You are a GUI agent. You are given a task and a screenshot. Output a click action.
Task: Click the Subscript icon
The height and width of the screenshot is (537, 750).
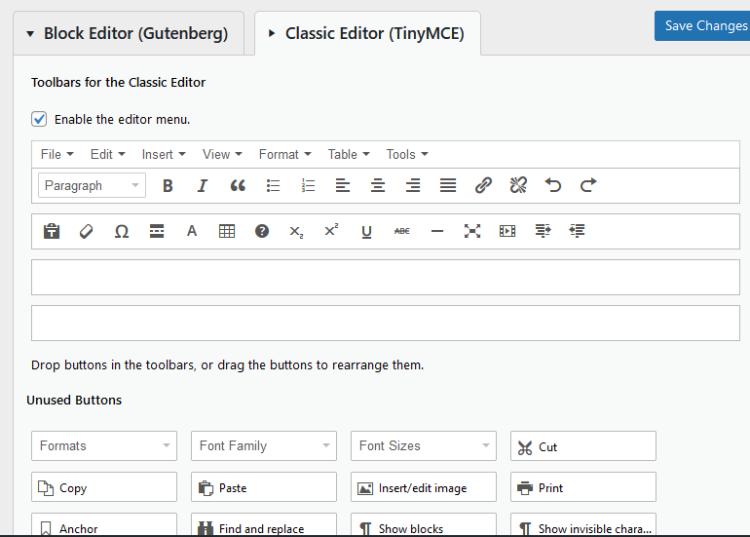click(x=297, y=232)
